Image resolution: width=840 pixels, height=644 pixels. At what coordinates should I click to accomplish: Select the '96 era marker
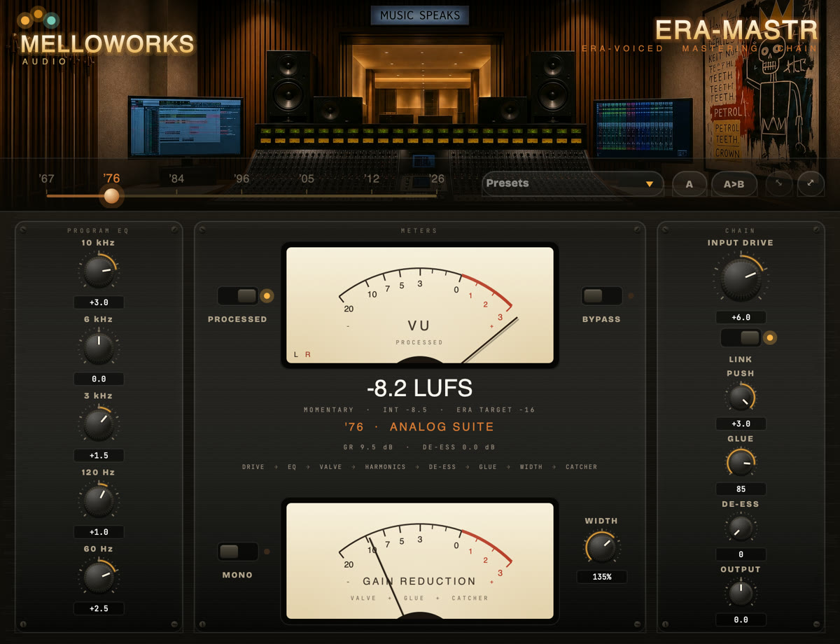coord(241,178)
